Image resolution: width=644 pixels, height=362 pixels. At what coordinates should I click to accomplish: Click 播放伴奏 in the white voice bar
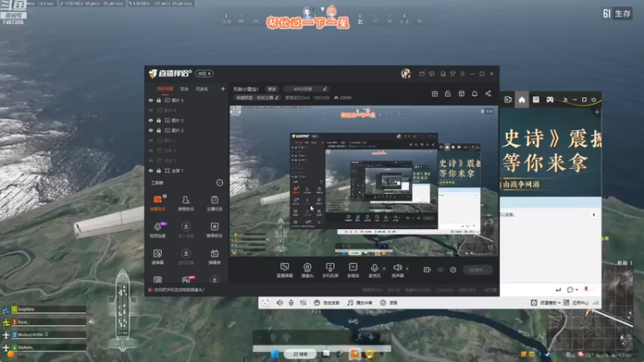360,302
